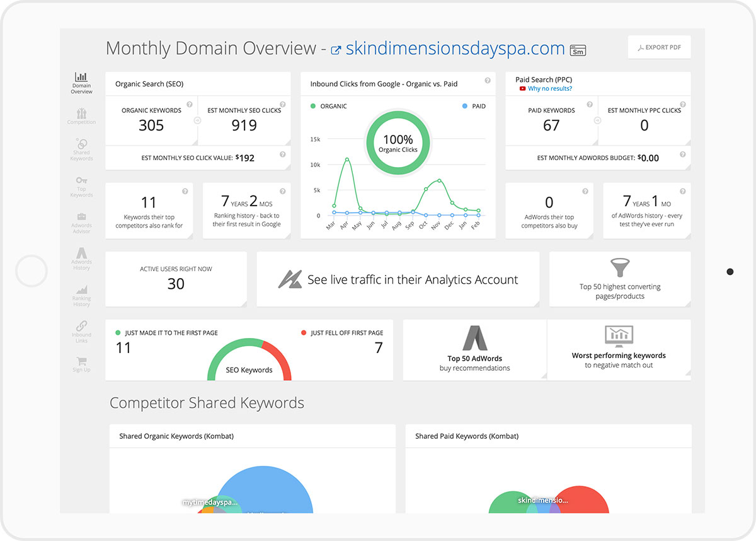Open Adwords Advisor in the sidebar

pyautogui.click(x=81, y=223)
